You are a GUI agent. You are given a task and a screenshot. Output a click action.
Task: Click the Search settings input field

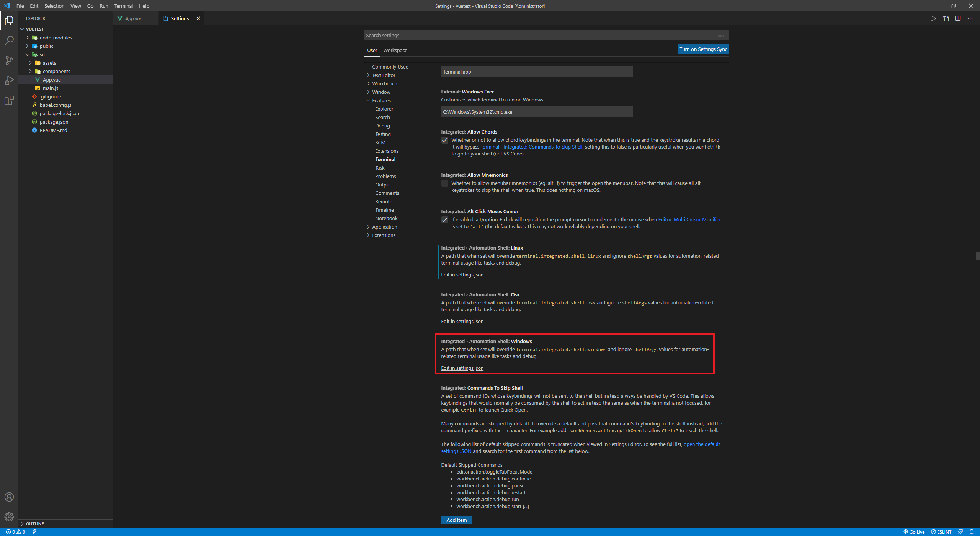[540, 35]
